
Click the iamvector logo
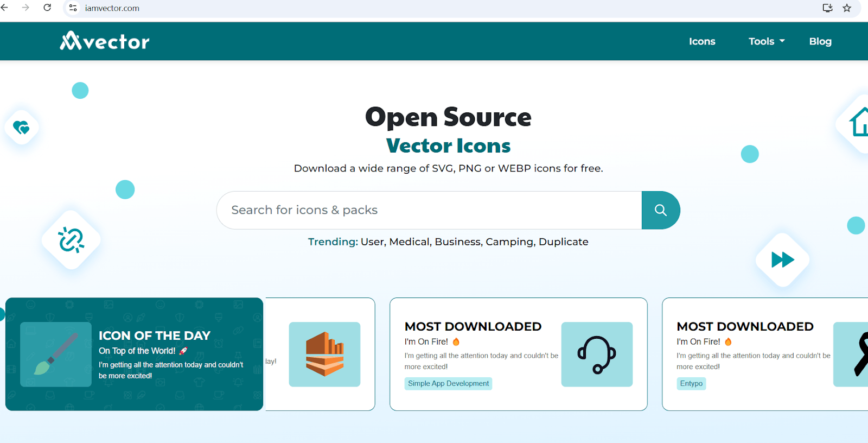point(105,41)
